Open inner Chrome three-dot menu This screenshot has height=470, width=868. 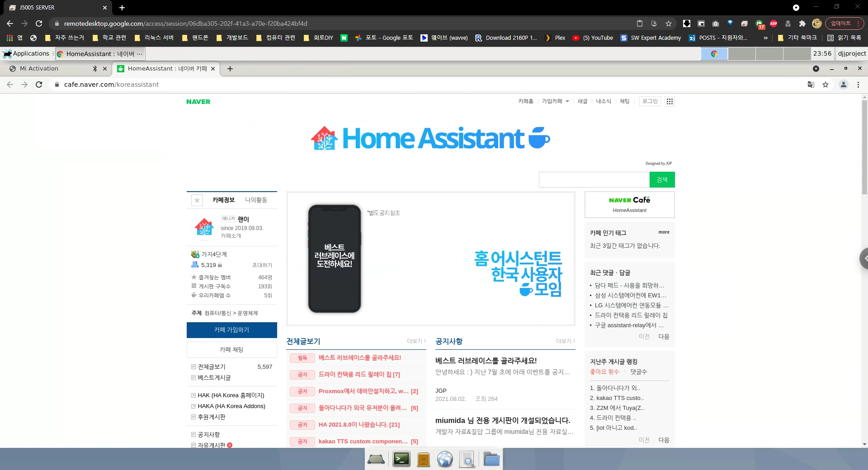[x=858, y=85]
